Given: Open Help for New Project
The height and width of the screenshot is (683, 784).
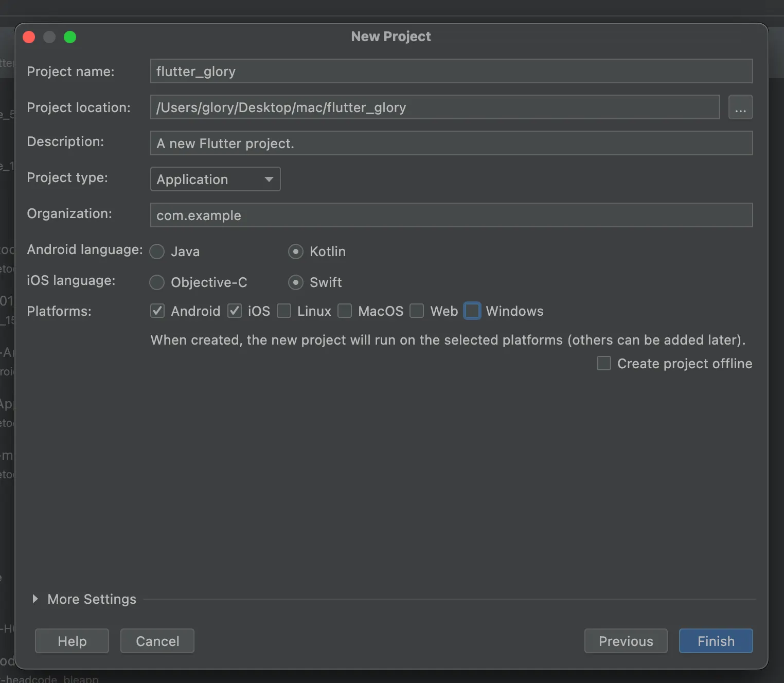Looking at the screenshot, I should click(72, 641).
